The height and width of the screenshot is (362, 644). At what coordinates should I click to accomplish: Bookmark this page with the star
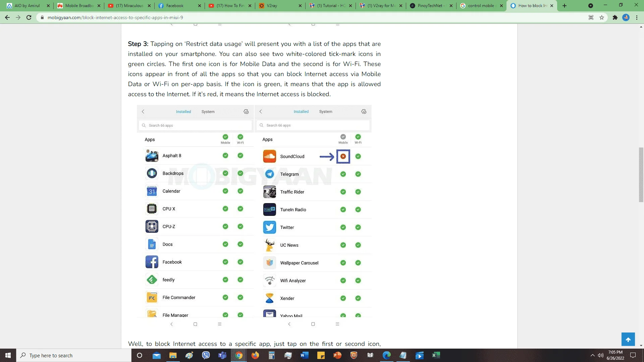pos(602,17)
